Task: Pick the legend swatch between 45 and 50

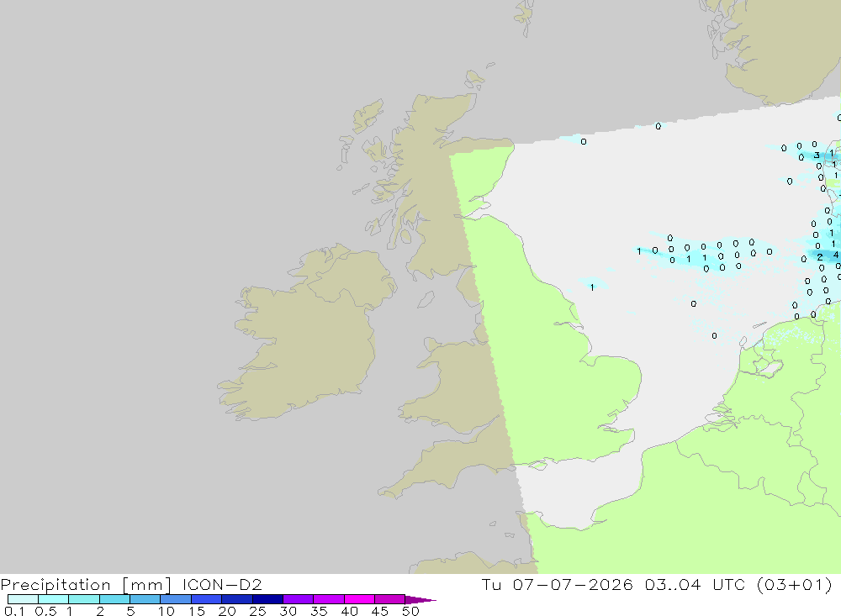Action: click(389, 599)
